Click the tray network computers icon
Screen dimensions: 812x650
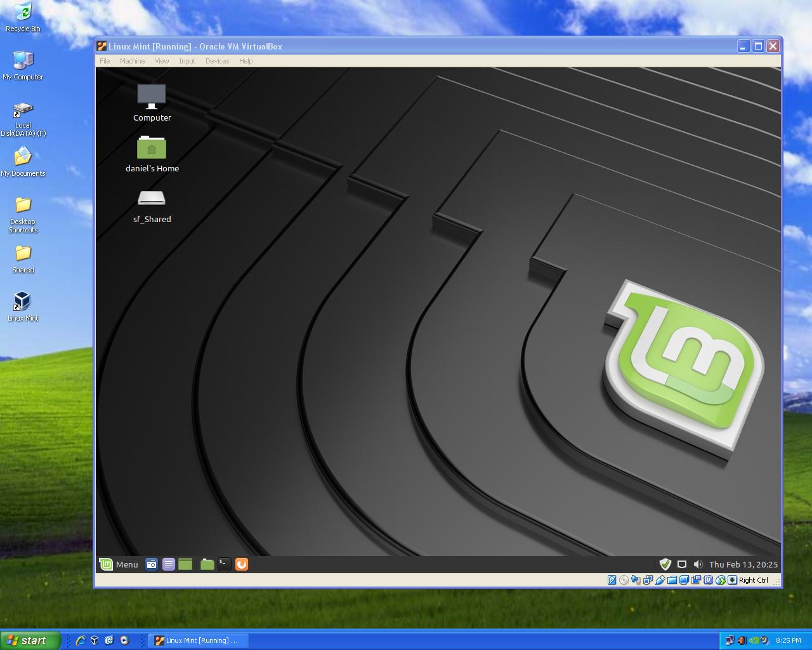click(730, 640)
